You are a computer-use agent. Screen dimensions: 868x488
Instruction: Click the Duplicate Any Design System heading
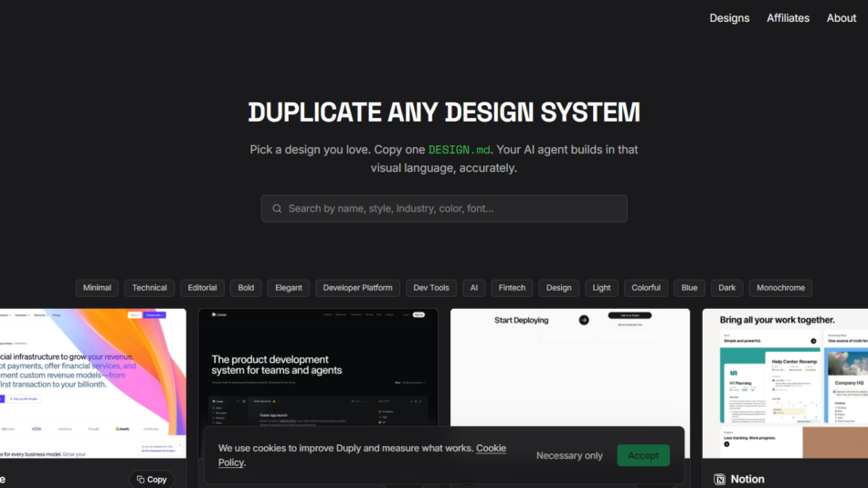[444, 112]
